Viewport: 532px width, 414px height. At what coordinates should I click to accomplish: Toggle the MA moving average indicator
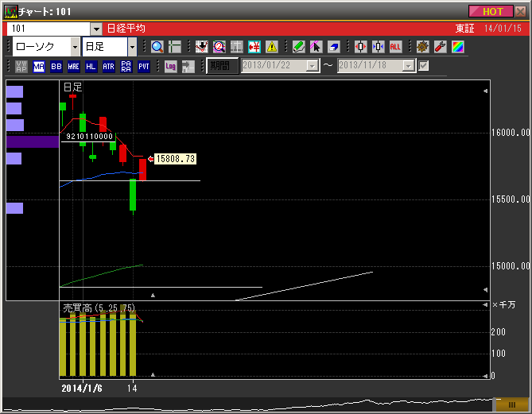click(39, 66)
